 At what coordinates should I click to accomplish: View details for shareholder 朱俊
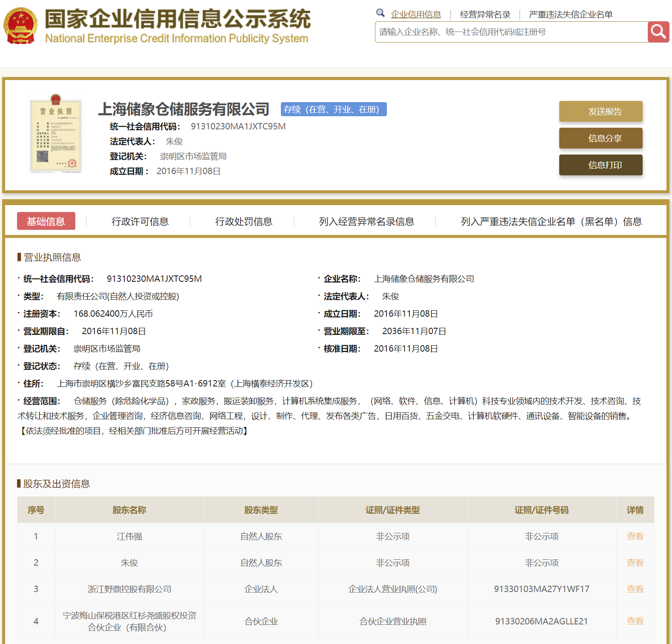[x=635, y=563]
